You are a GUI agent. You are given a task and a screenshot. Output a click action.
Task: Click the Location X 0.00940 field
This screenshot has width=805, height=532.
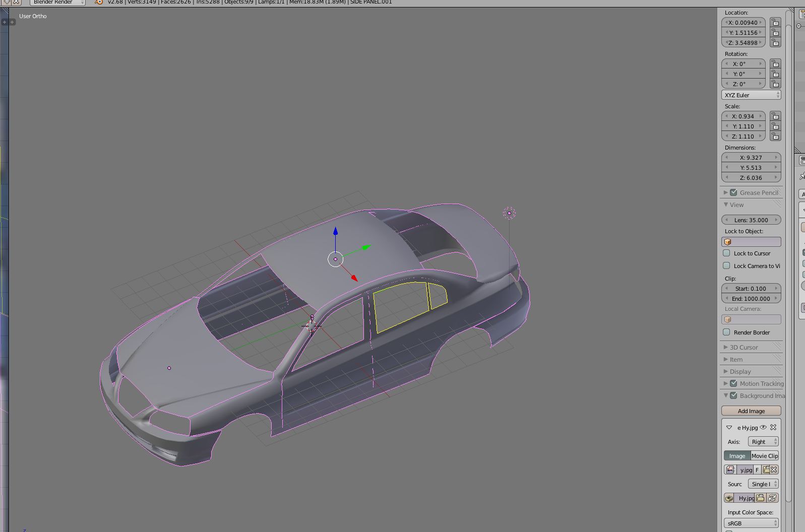click(744, 23)
